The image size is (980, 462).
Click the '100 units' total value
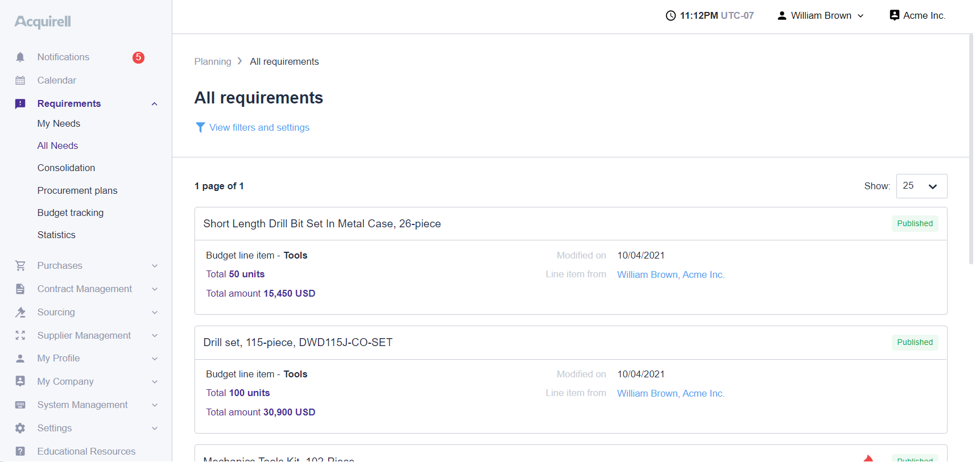tap(249, 393)
